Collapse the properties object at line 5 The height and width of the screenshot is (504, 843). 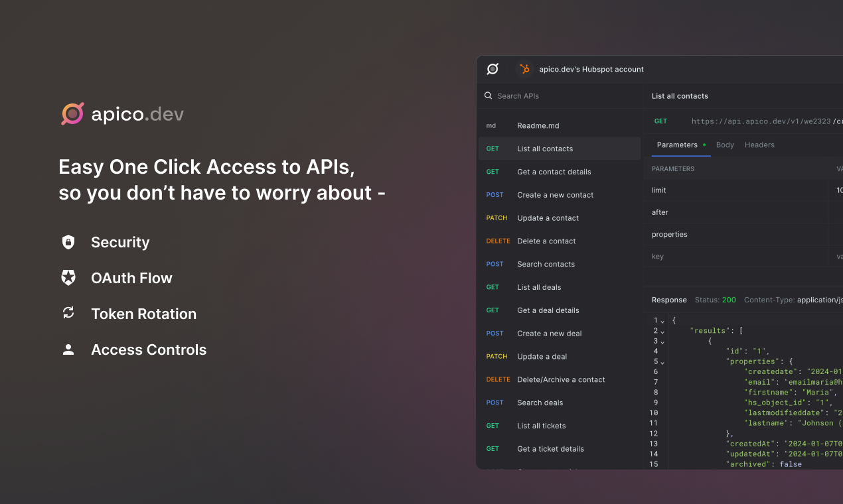pyautogui.click(x=662, y=362)
